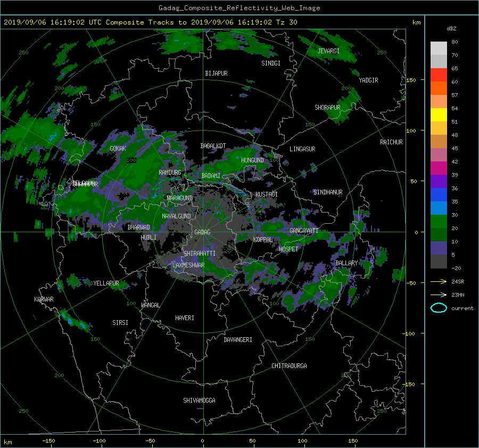Click the magenta 39 dBZ legend swatch
479x448 pixels.
tap(439, 168)
